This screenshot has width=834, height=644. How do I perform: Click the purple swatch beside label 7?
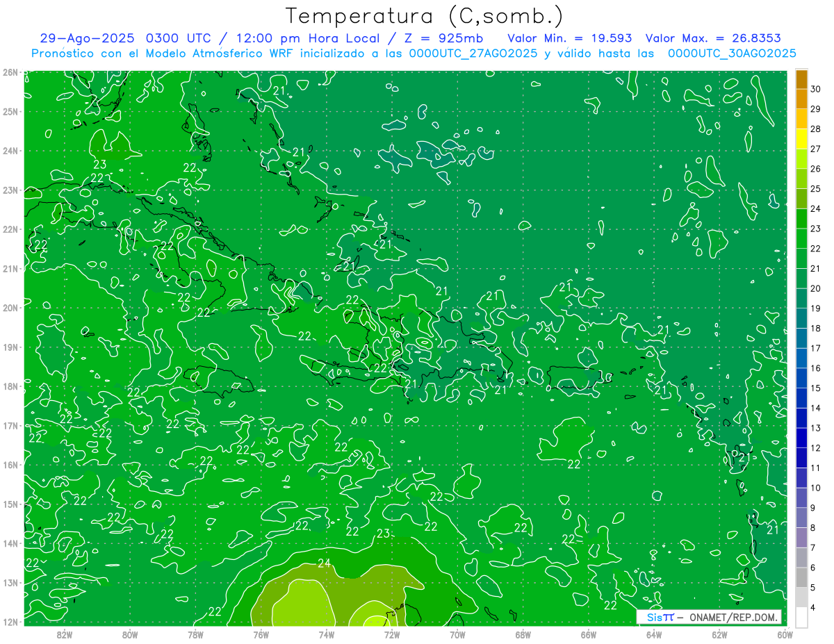tap(801, 538)
